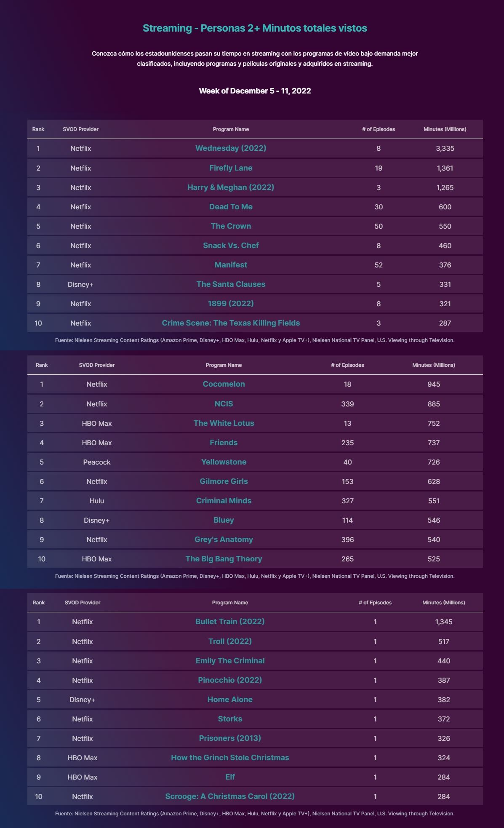Click The Big Bang Theory link
Image resolution: width=504 pixels, height=828 pixels.
click(x=224, y=559)
